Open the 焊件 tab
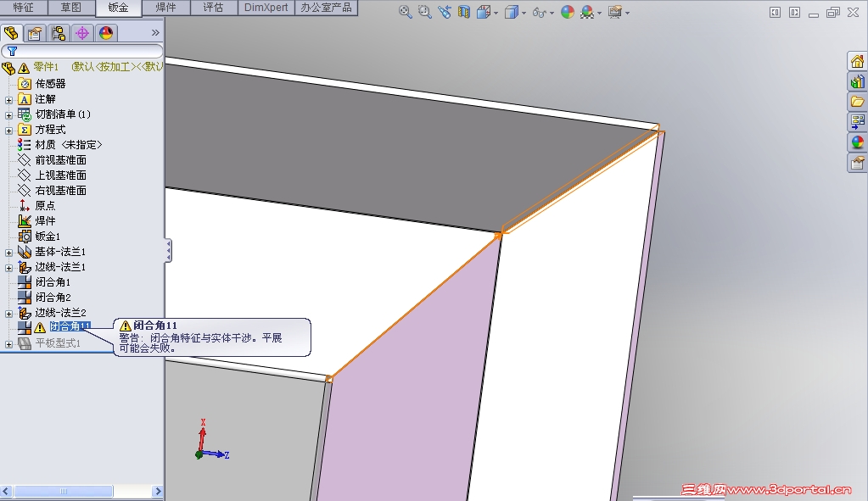The height and width of the screenshot is (501, 868). [x=166, y=7]
